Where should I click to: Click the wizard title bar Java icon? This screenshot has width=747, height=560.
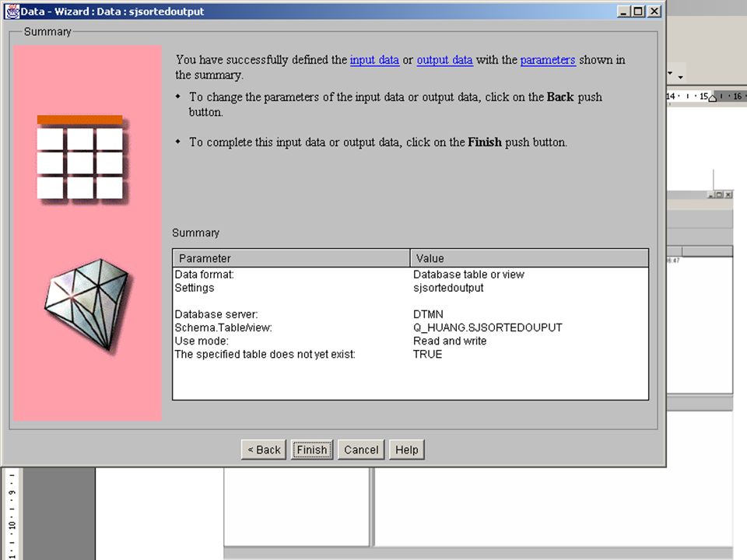pyautogui.click(x=12, y=11)
